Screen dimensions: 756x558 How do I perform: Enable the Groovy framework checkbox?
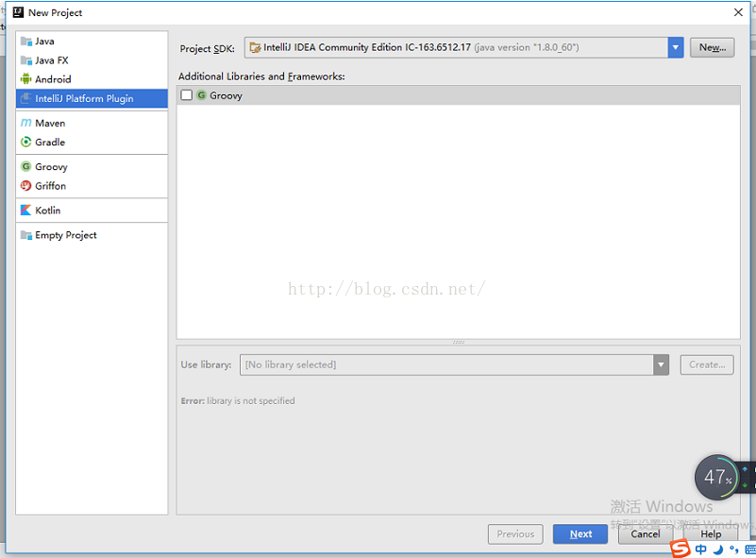click(187, 95)
